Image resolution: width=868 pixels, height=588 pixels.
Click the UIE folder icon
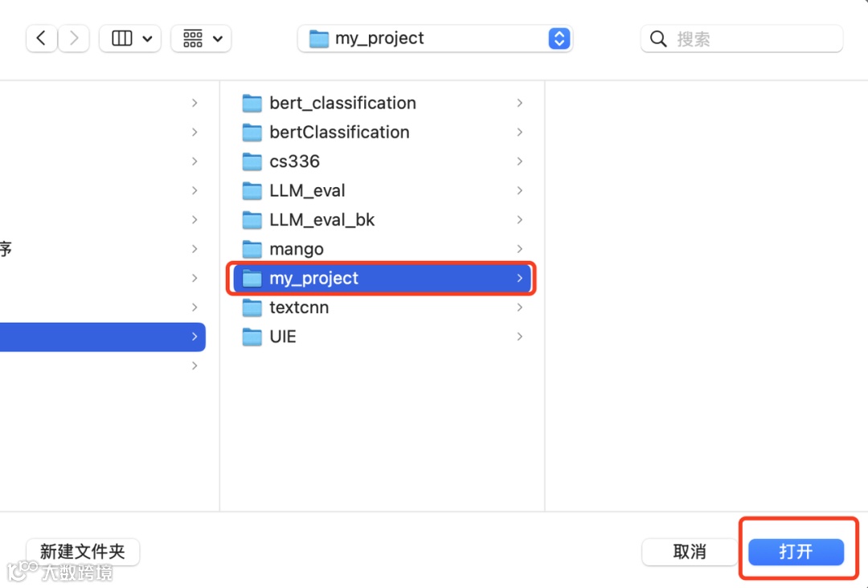point(252,337)
